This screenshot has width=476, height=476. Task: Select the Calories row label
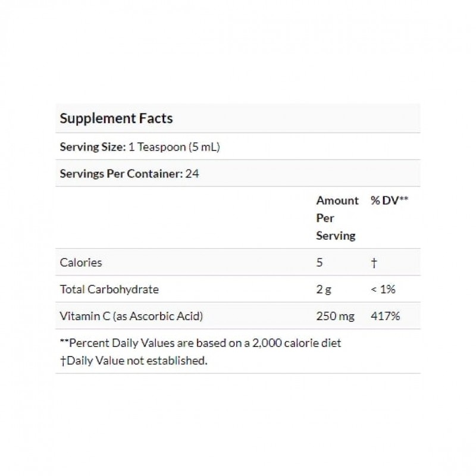coord(81,262)
